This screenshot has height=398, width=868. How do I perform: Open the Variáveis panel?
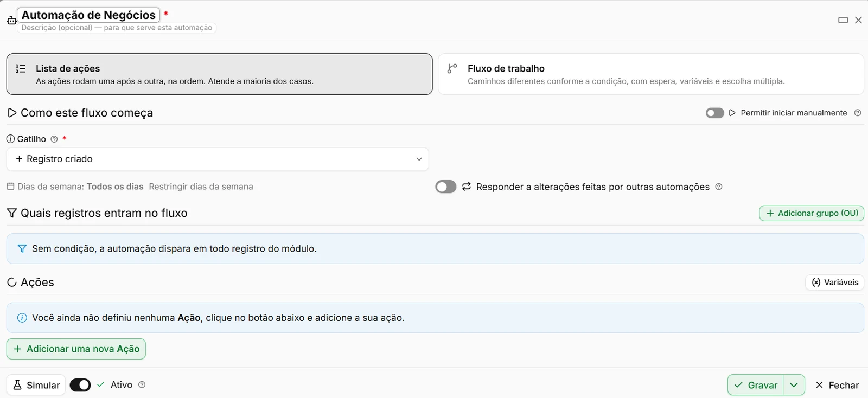[835, 283]
